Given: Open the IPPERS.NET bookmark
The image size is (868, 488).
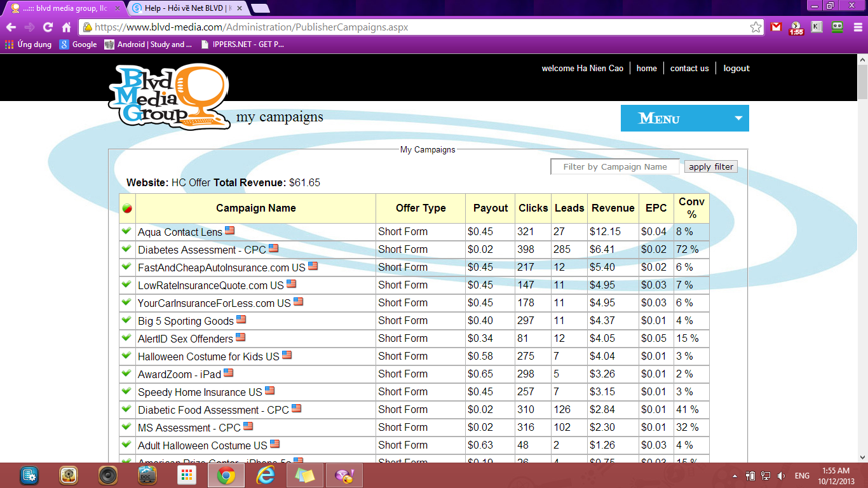Looking at the screenshot, I should (242, 44).
